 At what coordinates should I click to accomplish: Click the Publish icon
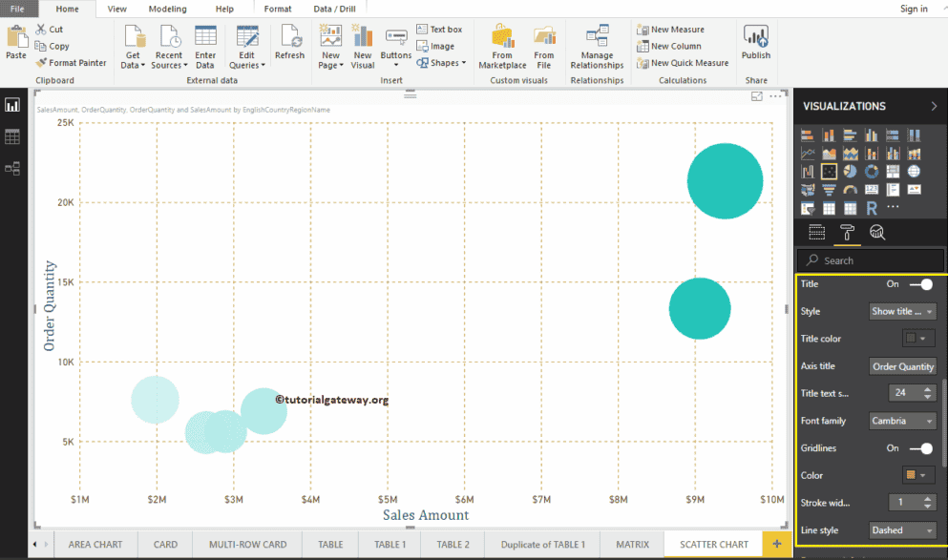point(756,44)
